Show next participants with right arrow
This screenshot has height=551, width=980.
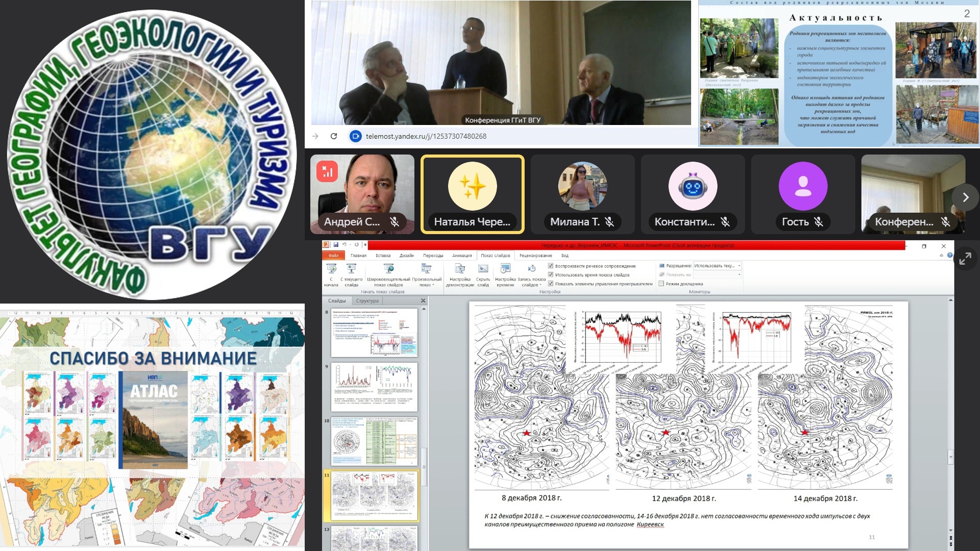point(965,197)
